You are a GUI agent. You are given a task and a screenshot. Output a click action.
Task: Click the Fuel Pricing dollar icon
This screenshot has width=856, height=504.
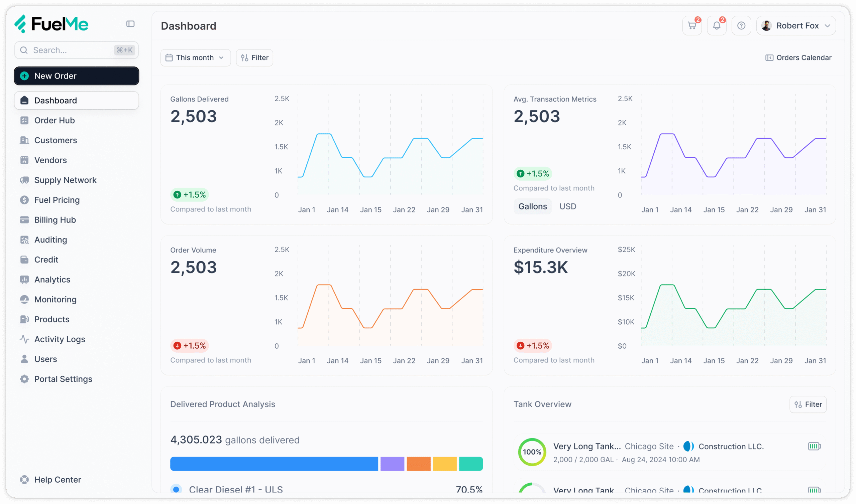24,200
